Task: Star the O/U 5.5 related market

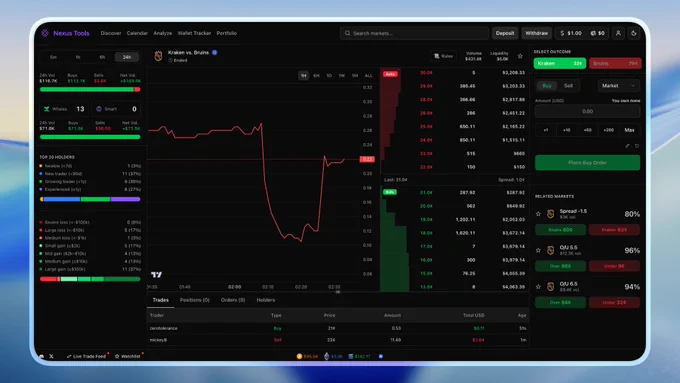Action: tap(538, 250)
